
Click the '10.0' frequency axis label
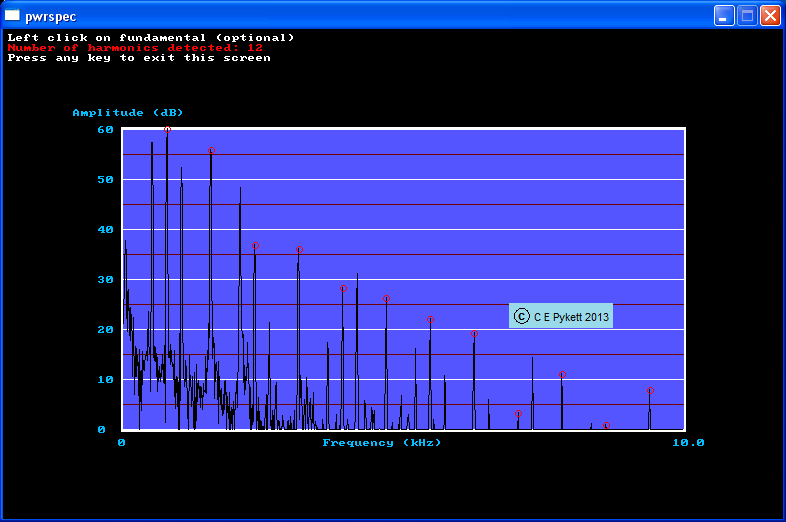click(688, 443)
